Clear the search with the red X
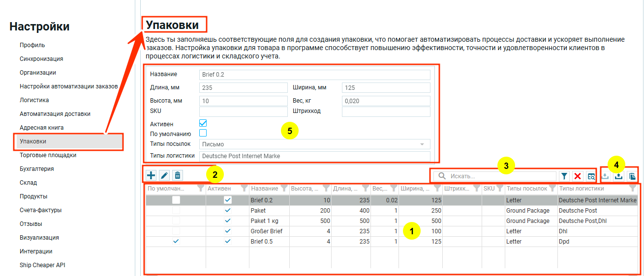Viewport: 644px width, 276px height. 578,176
